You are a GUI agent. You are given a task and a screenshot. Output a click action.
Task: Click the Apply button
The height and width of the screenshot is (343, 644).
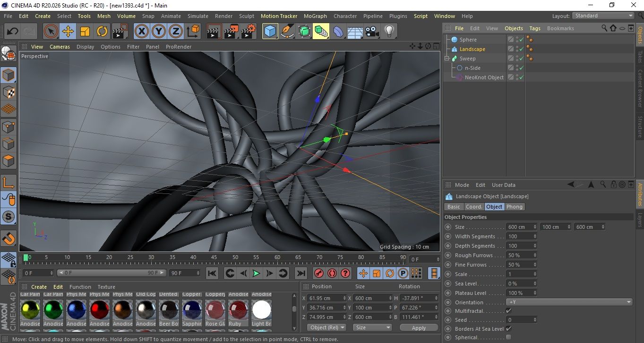(x=419, y=327)
